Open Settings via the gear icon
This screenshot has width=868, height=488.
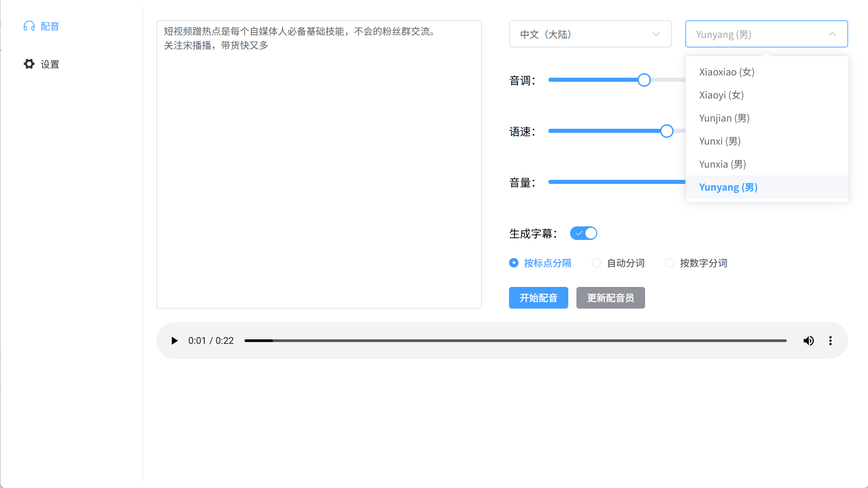(28, 64)
